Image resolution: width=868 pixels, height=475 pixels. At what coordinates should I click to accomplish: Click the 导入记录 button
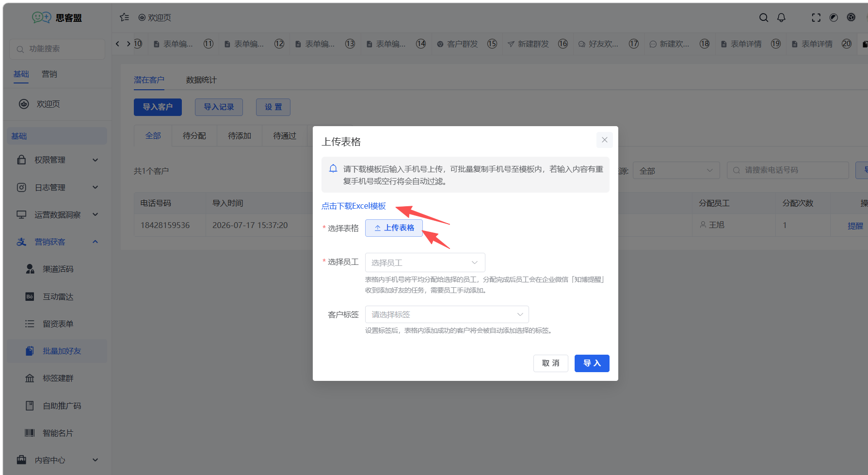point(219,107)
